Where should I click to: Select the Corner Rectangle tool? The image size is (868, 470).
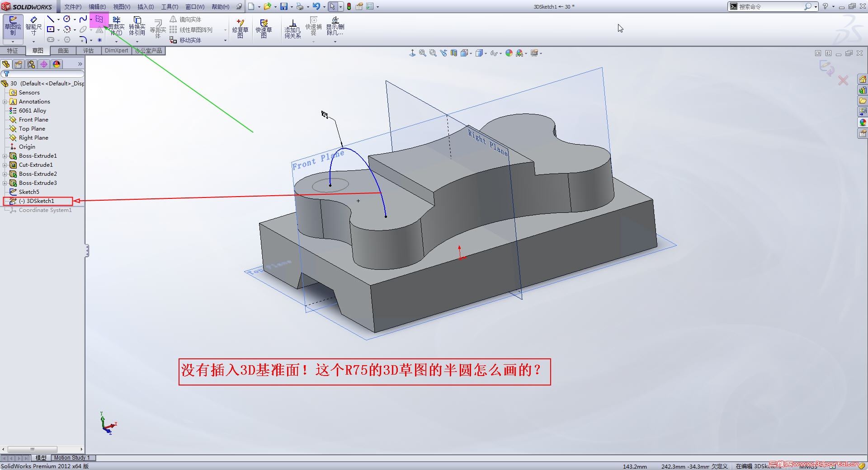(51, 29)
